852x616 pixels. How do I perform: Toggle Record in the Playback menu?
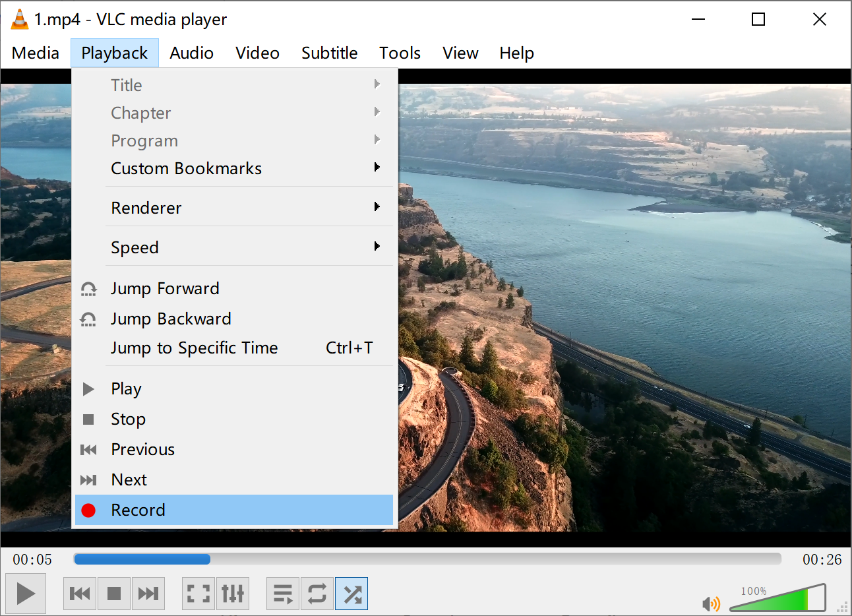234,510
